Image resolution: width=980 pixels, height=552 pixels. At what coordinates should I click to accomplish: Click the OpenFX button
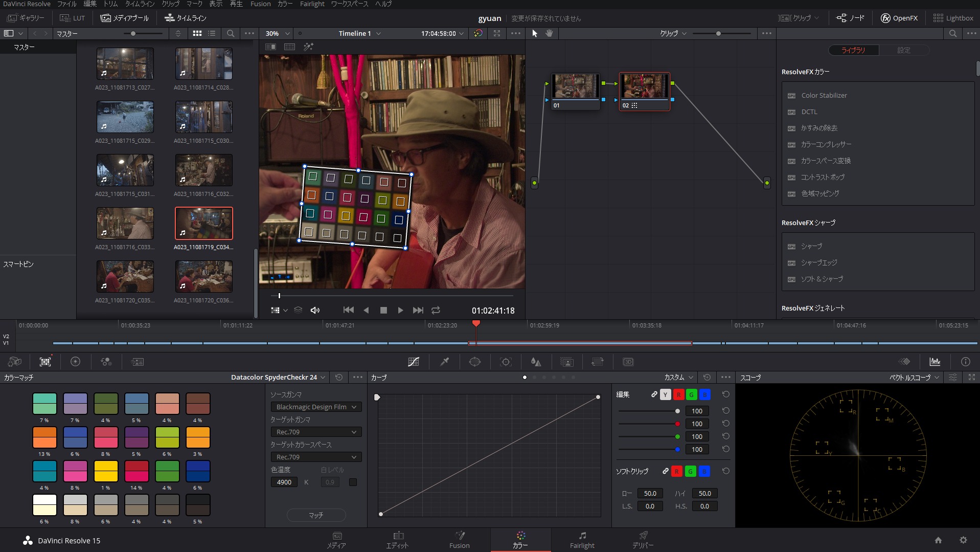(x=899, y=18)
